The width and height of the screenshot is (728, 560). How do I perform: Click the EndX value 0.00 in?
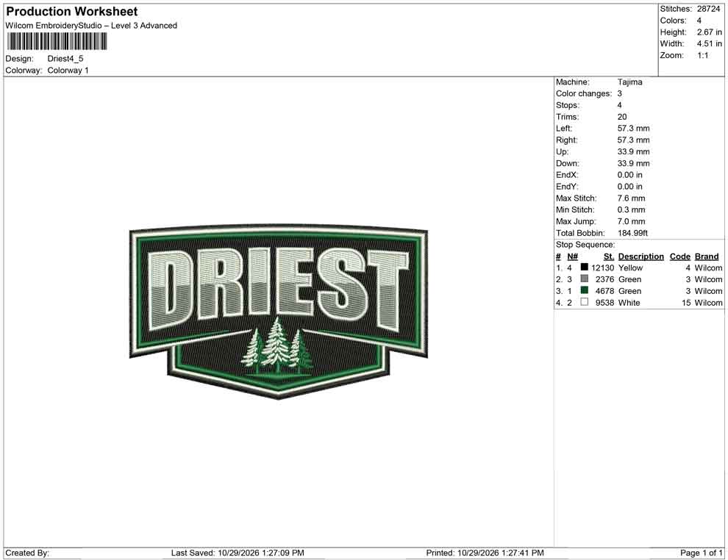point(630,175)
